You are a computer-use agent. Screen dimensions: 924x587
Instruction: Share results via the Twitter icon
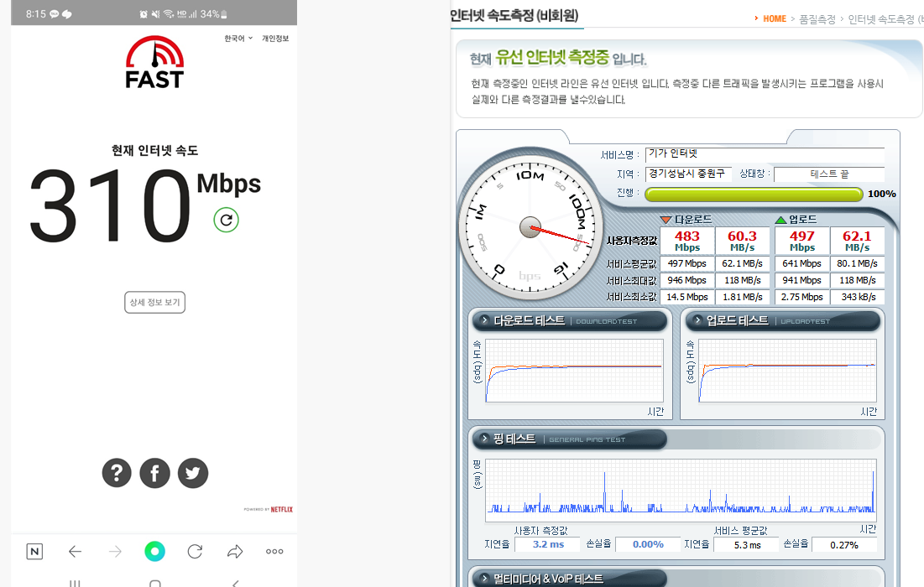click(193, 473)
